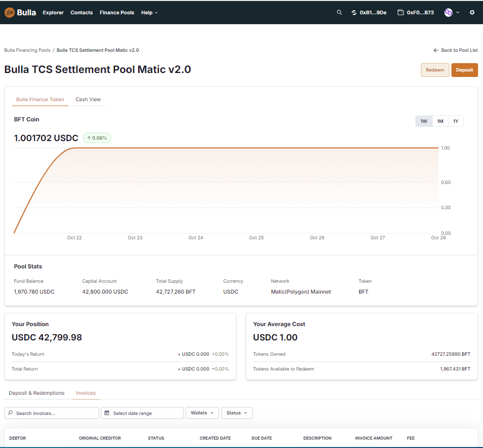
Task: Sort by the CREATED DATE column header
Action: [x=215, y=438]
